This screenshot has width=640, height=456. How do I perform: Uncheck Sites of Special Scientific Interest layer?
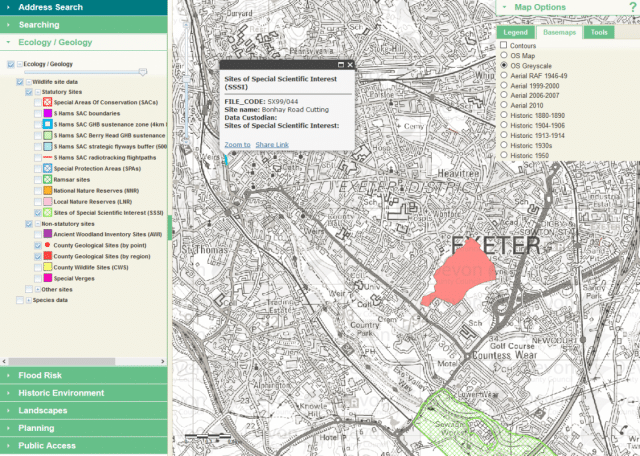click(x=38, y=213)
